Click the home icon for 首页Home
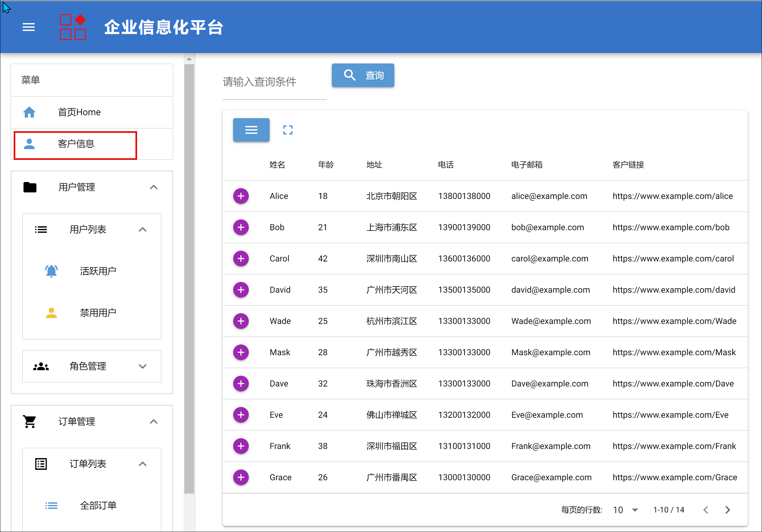This screenshot has height=532, width=762. tap(29, 112)
